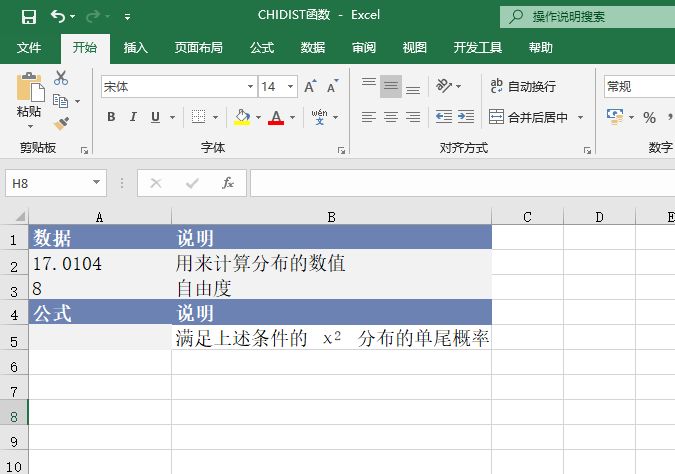Open the Name Box dropdown arrow
Image resolution: width=675 pixels, height=474 pixels.
tap(97, 183)
